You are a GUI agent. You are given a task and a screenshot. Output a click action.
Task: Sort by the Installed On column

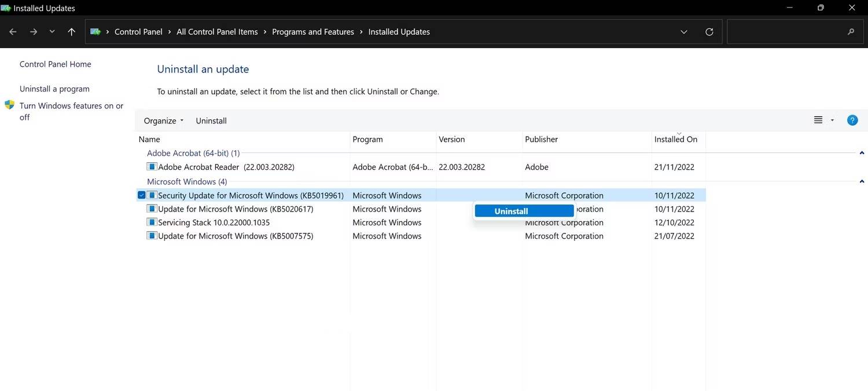pyautogui.click(x=675, y=139)
